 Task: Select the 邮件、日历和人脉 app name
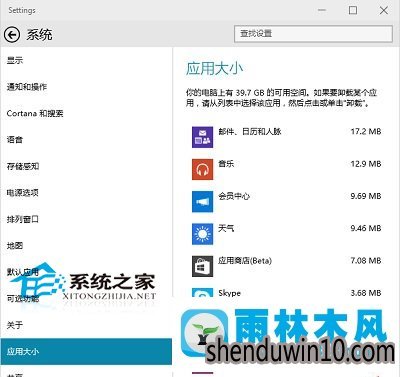click(x=250, y=132)
